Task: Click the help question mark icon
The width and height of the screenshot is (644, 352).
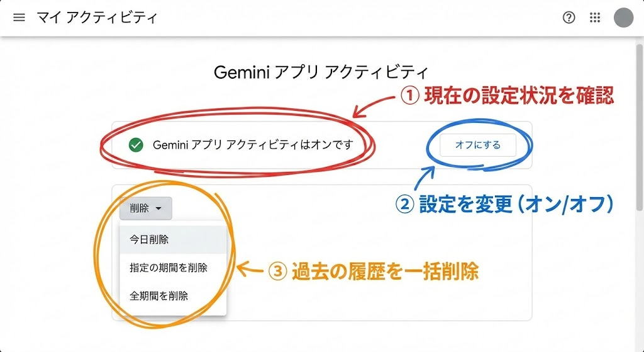Action: point(569,18)
